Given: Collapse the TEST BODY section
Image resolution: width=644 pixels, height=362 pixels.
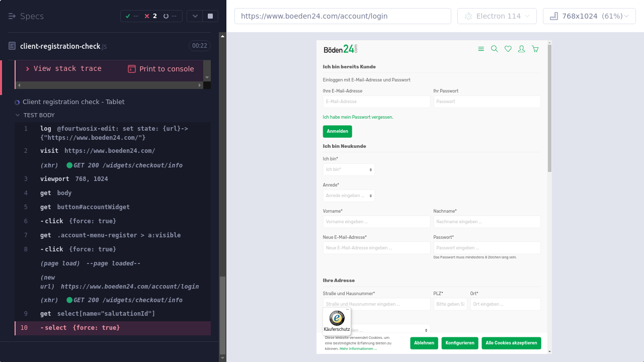Looking at the screenshot, I should 18,115.
